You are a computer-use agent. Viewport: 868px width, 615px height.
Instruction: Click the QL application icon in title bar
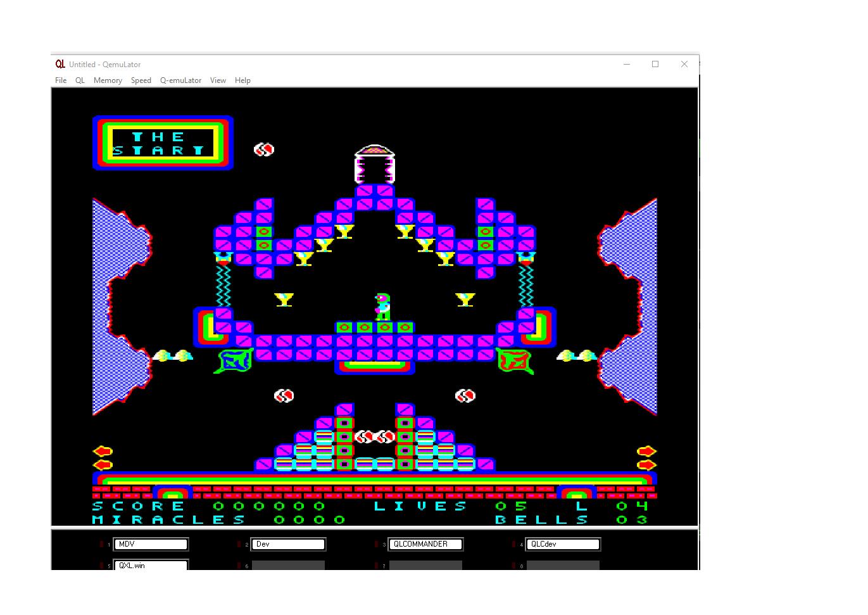60,64
